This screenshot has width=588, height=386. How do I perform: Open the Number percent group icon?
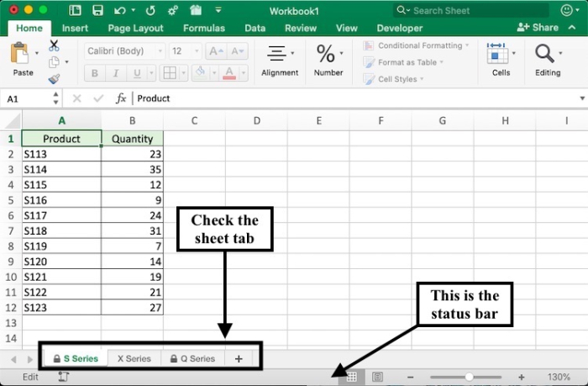point(326,53)
